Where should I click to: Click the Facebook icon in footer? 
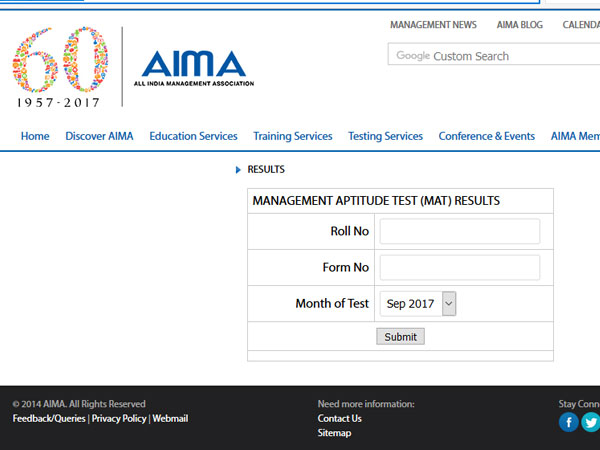(568, 422)
